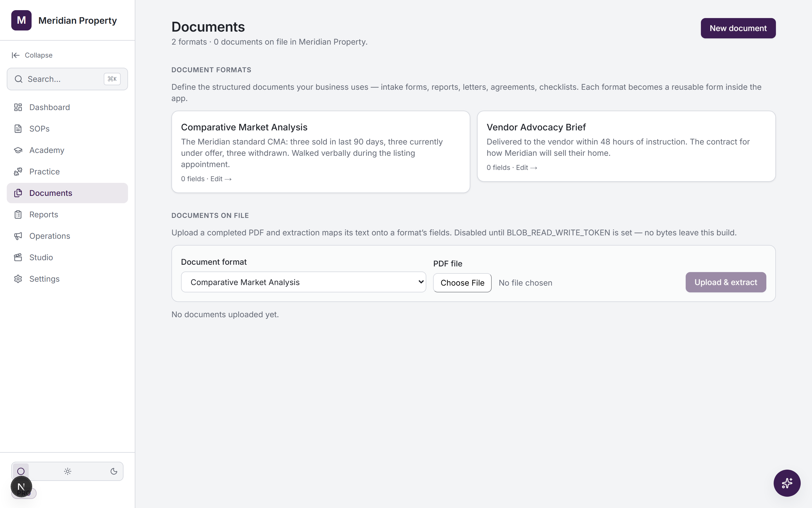This screenshot has height=508, width=812.
Task: Go to Academy section
Action: click(x=67, y=150)
